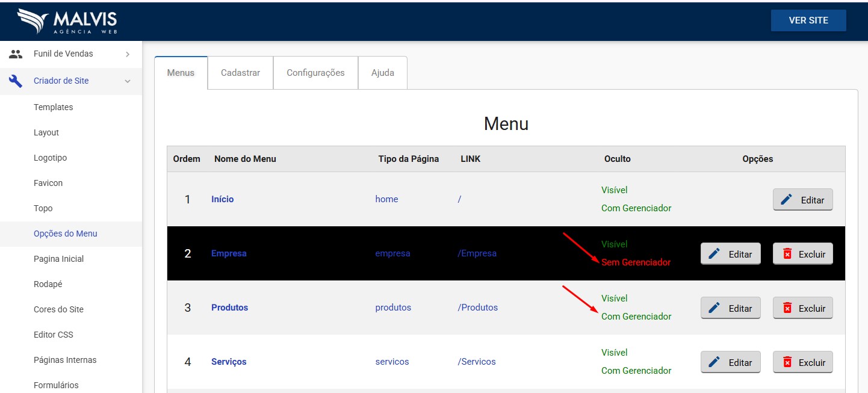Open the Produtos menu name link
Screen dimensions: 868x393
point(229,308)
